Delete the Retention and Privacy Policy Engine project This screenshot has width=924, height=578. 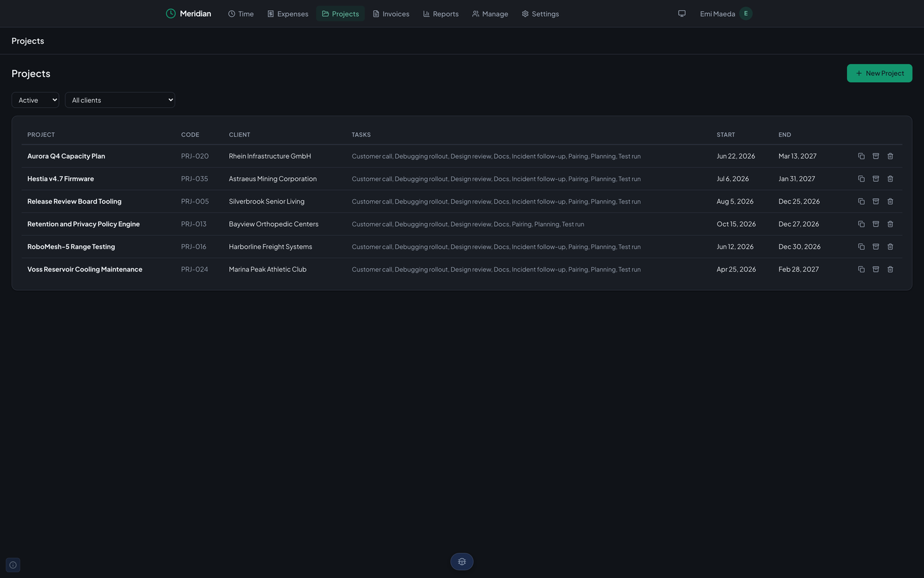[x=890, y=224]
